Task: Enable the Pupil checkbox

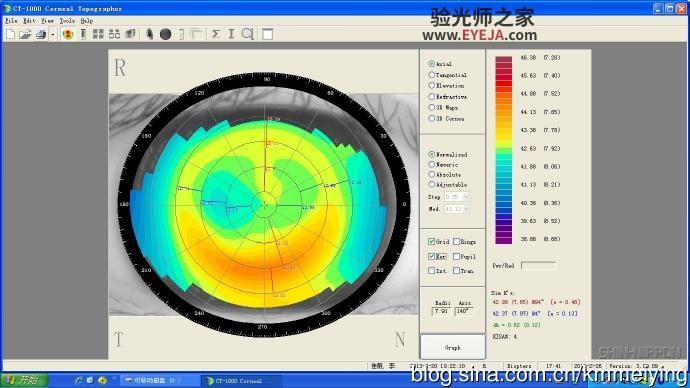Action: coord(456,256)
